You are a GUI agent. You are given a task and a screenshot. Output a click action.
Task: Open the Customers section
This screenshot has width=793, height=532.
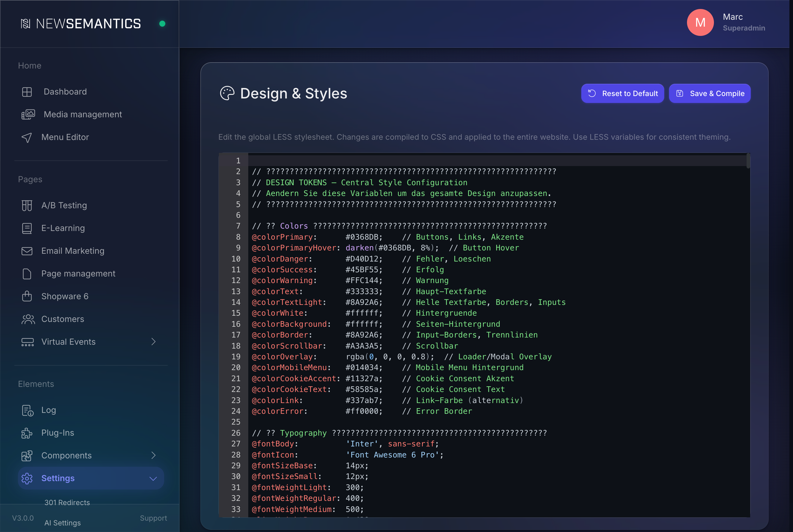coord(63,319)
